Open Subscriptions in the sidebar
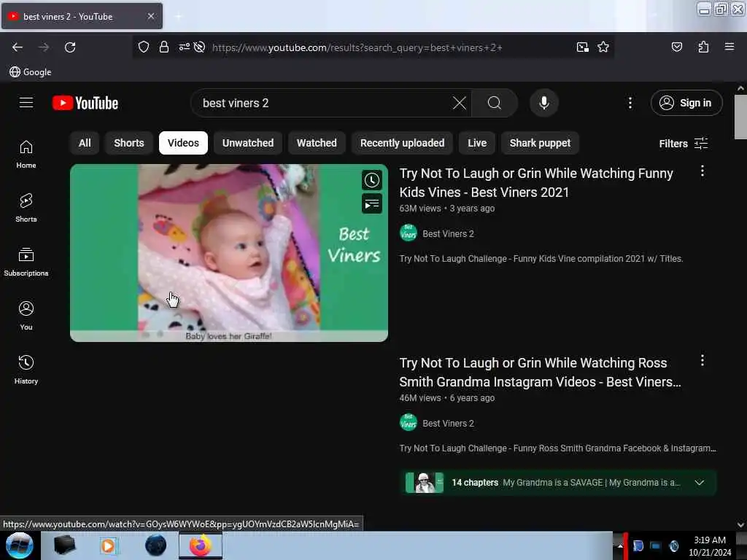Screen dimensions: 747x560 pyautogui.click(x=26, y=262)
